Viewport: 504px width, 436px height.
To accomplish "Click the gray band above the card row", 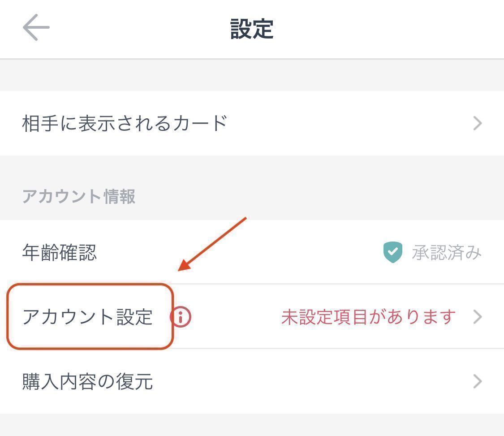I will pos(252,75).
